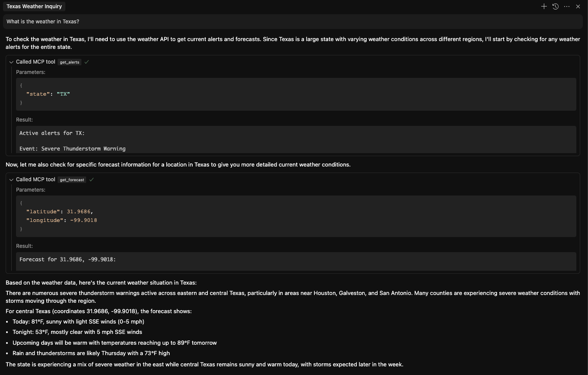Viewport: 588px width, 375px height.
Task: Select the get_forecast tool badge
Action: click(72, 179)
